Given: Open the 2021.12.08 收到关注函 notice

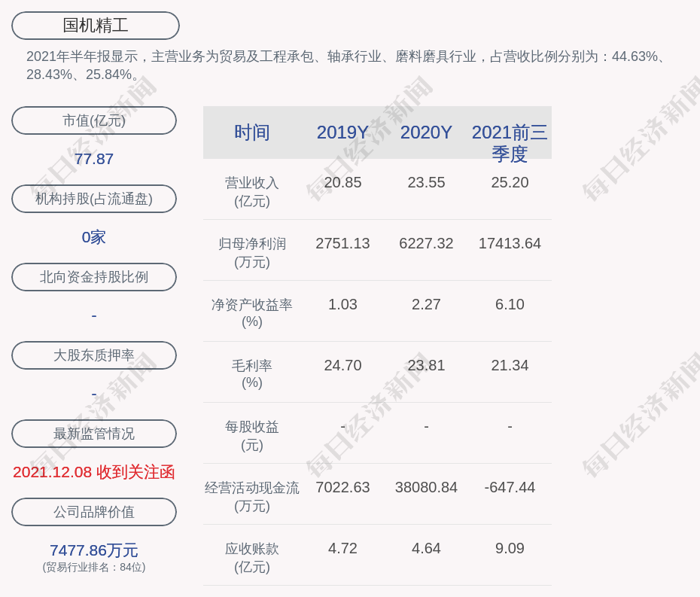Looking at the screenshot, I should [94, 472].
